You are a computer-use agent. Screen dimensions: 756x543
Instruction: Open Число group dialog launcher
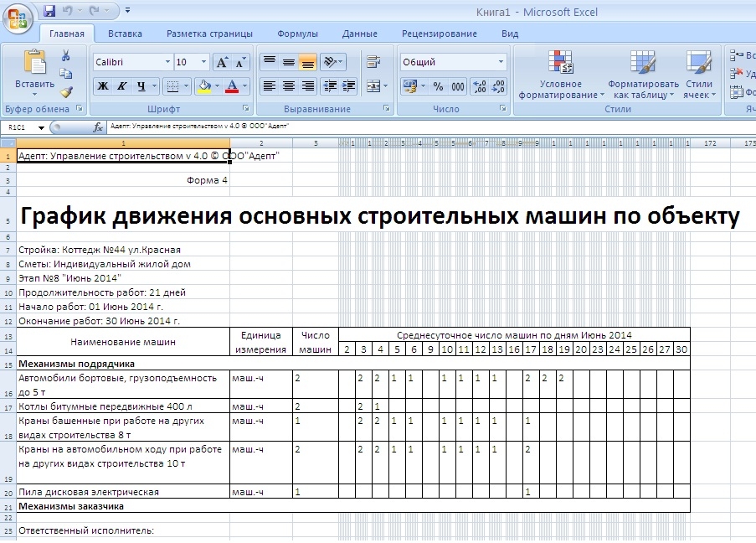(x=503, y=109)
